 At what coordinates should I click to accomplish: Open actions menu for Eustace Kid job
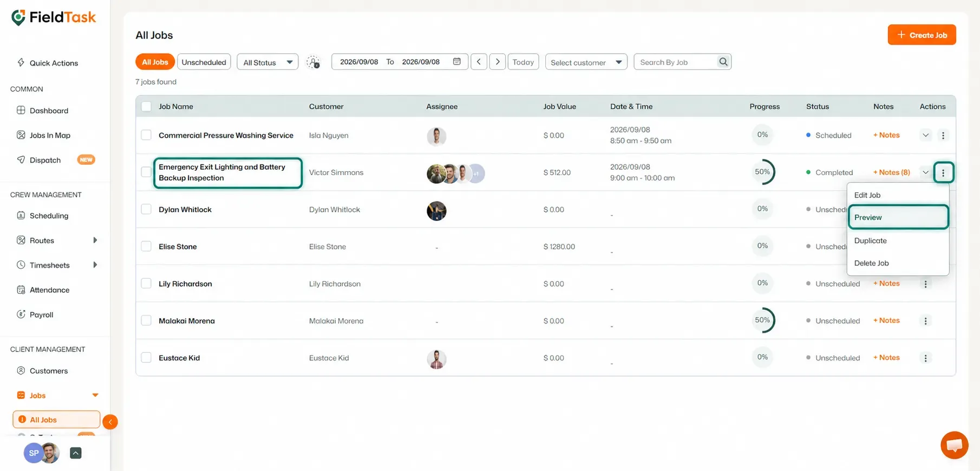(925, 358)
